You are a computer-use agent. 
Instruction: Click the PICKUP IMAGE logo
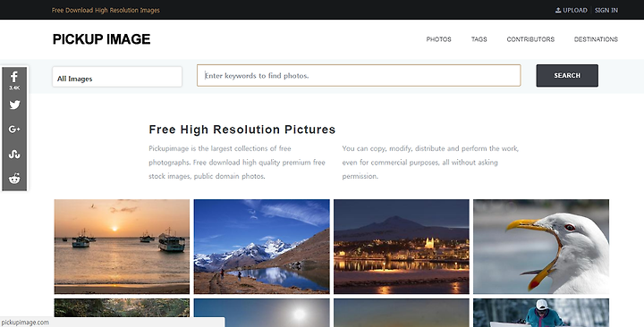101,39
